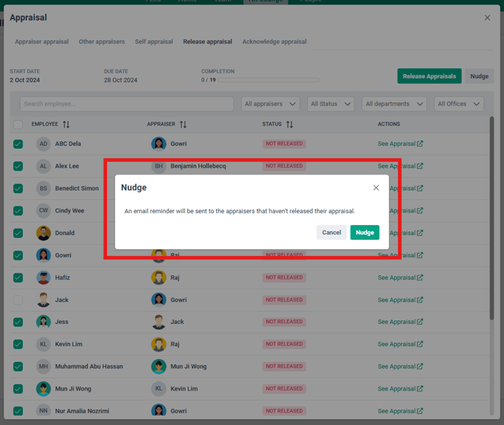The height and width of the screenshot is (425, 504).
Task: Click the grey Nudge button beside Release Appraisals
Action: pos(479,76)
